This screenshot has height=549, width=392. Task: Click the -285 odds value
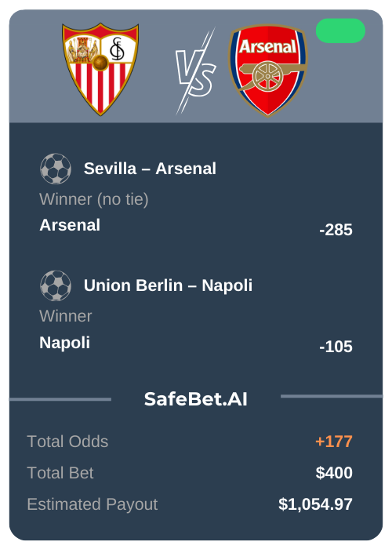tap(336, 230)
